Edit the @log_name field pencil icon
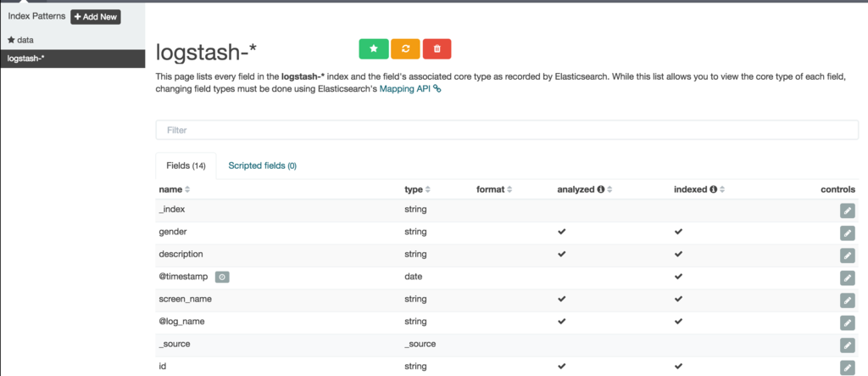 (847, 323)
